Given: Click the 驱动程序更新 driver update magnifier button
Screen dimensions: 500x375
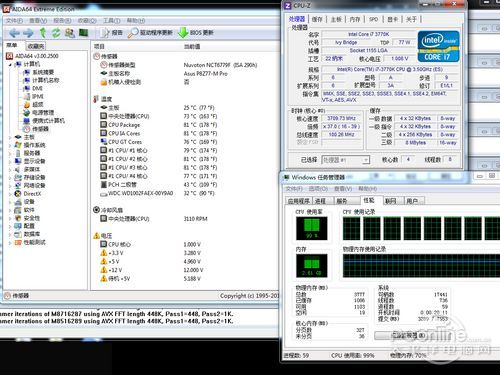Looking at the screenshot, I should (x=150, y=33).
